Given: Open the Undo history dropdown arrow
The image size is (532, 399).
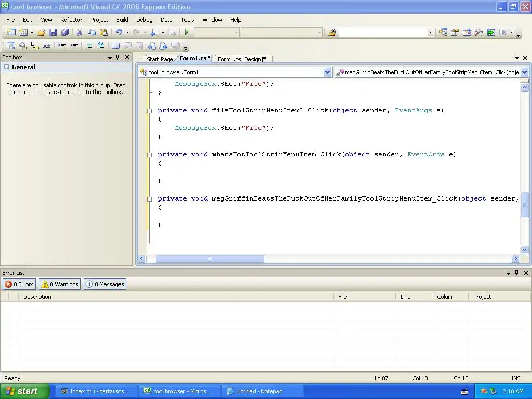Looking at the screenshot, I should pyautogui.click(x=128, y=32).
